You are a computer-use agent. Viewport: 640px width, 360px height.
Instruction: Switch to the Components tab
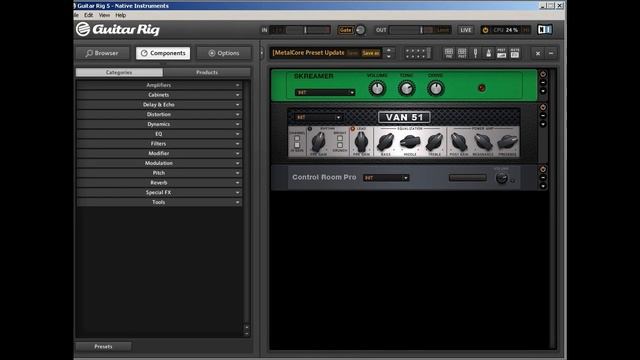163,53
